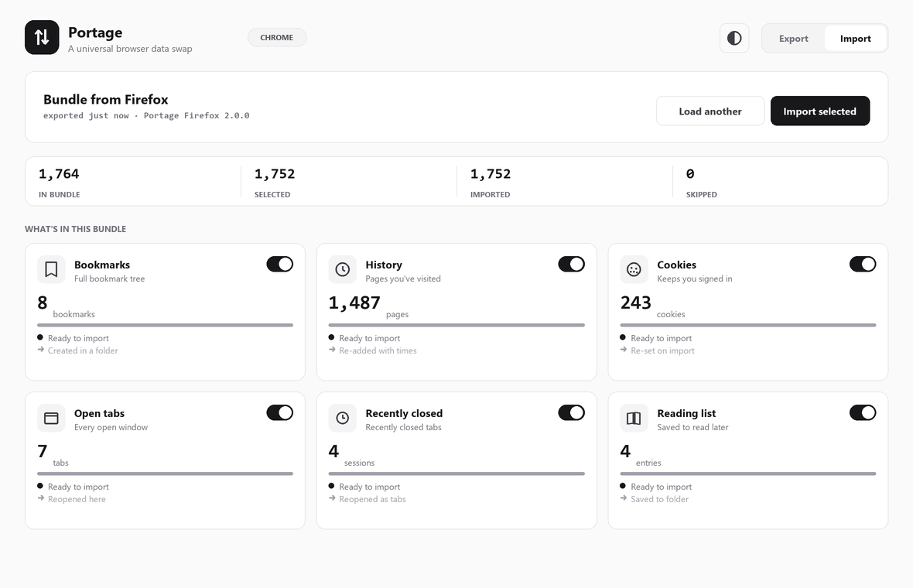
Task: Click the 'Saved to read later' subtitle
Action: (693, 427)
